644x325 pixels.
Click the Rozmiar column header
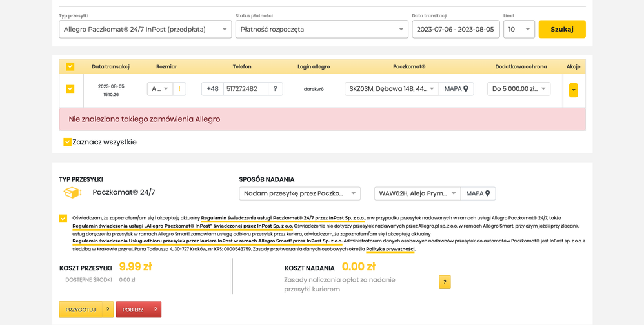(x=166, y=66)
